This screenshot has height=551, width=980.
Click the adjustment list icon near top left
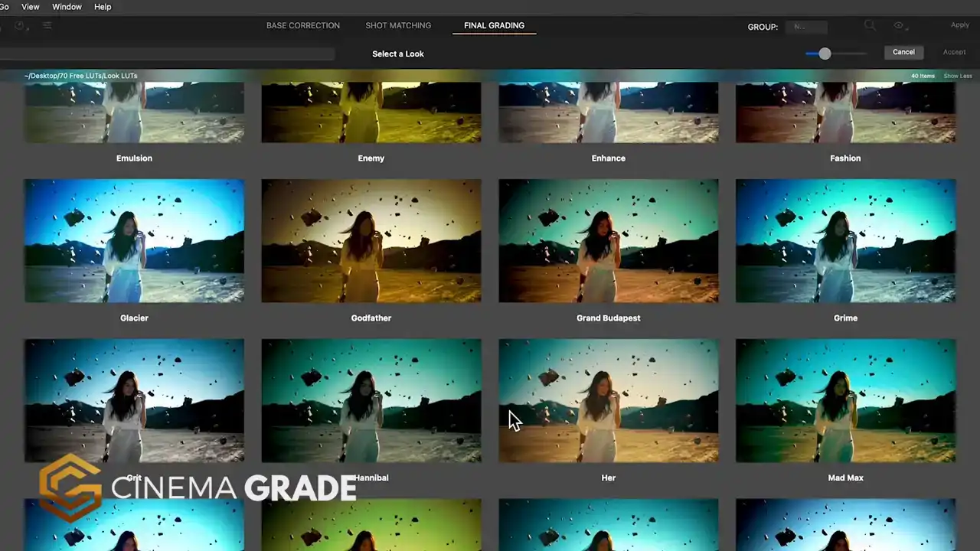coord(47,25)
